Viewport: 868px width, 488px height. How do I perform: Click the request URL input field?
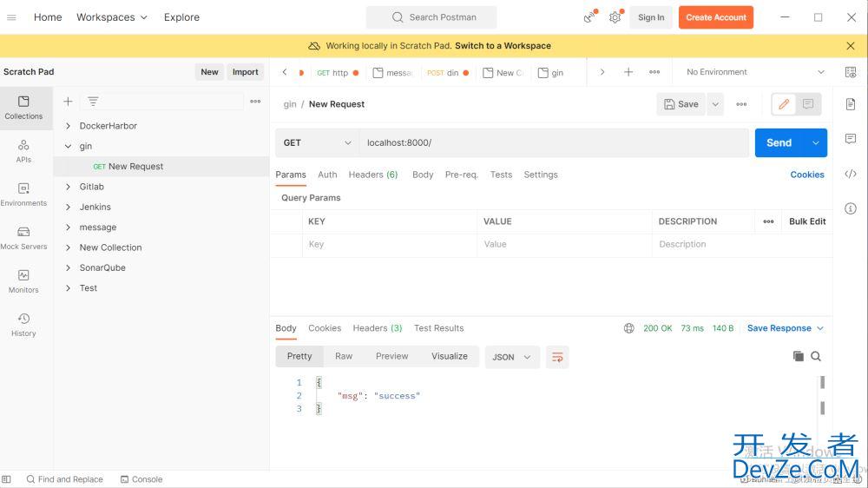(554, 143)
